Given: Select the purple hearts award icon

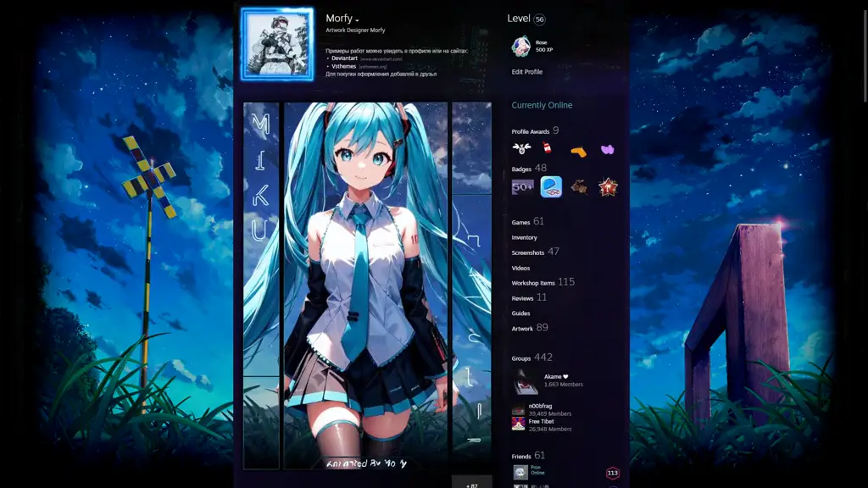Looking at the screenshot, I should 608,149.
